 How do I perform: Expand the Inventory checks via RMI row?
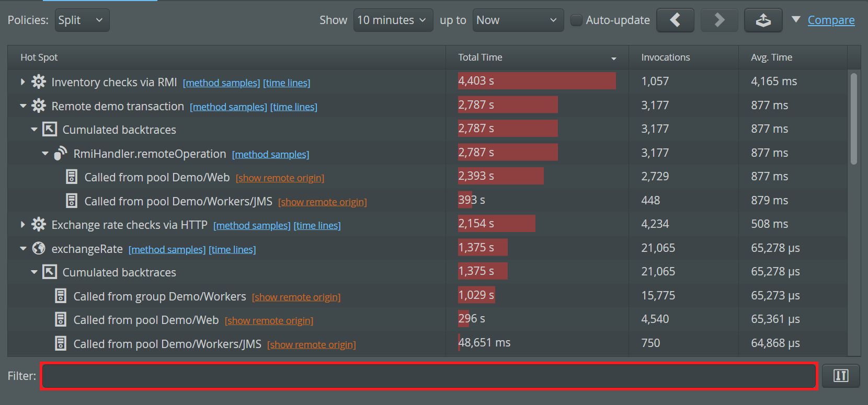click(x=22, y=82)
